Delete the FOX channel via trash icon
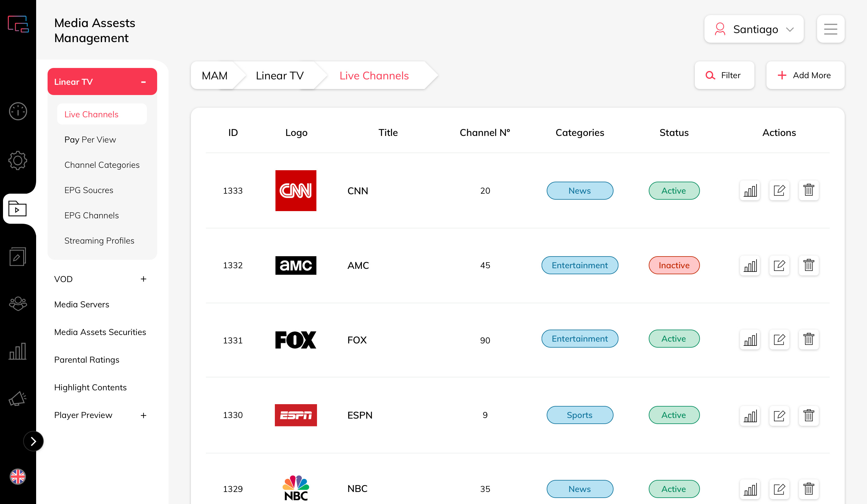Viewport: 867px width, 504px height. [809, 340]
